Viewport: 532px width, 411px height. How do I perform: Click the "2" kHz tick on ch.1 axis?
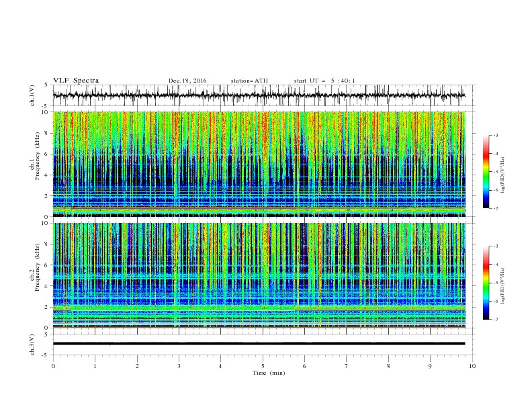point(48,196)
